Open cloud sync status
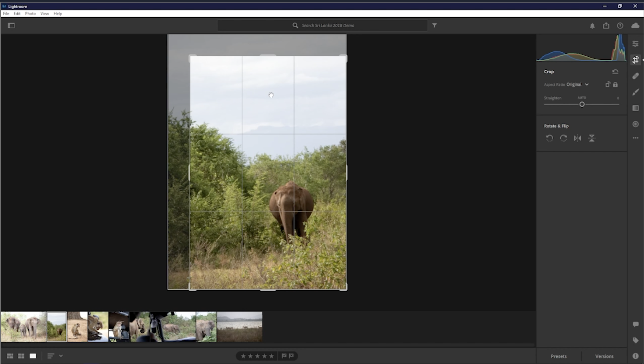 (x=635, y=25)
